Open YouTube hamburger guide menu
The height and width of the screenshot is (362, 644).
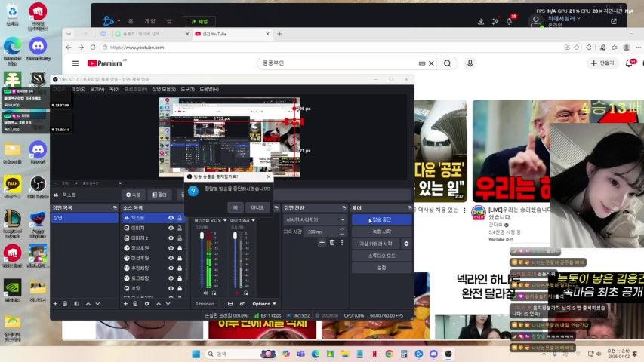tap(75, 63)
